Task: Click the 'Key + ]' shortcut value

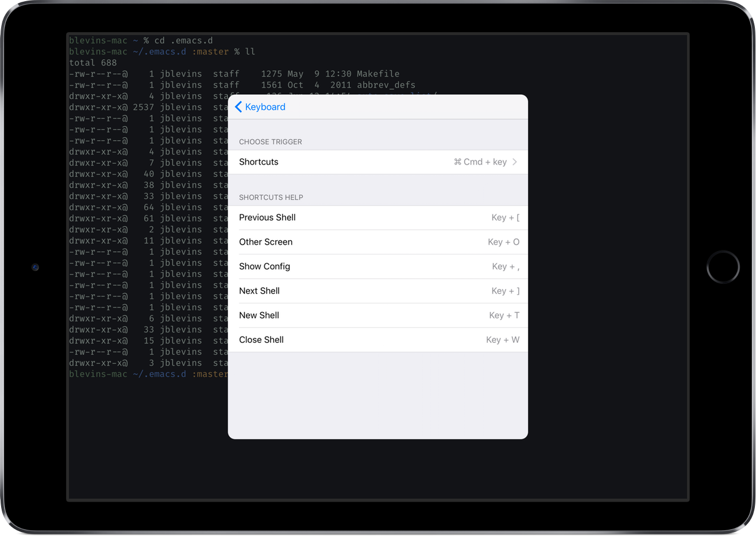Action: coord(506,291)
